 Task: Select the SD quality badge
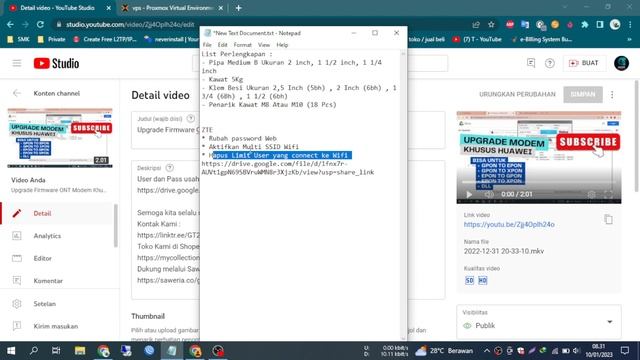click(x=469, y=280)
